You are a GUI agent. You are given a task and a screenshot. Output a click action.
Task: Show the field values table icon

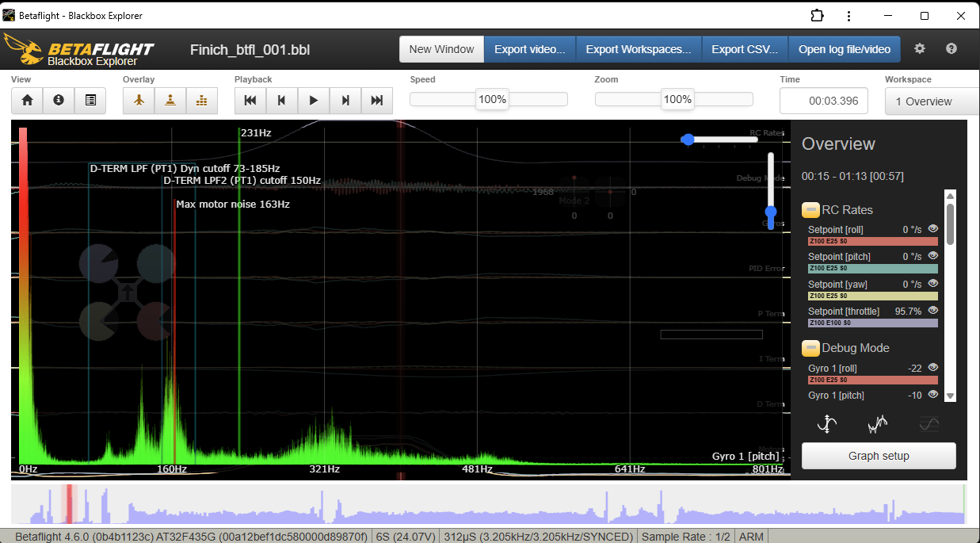[x=90, y=101]
